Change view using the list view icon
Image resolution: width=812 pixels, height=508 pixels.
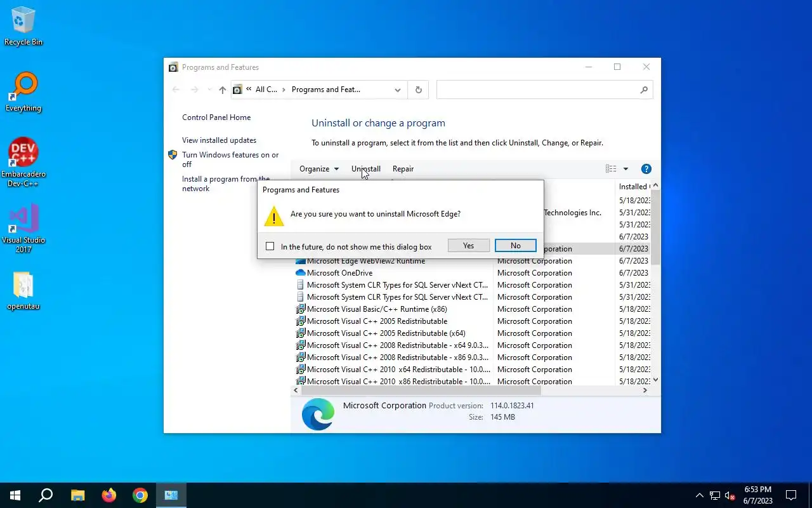tap(611, 169)
